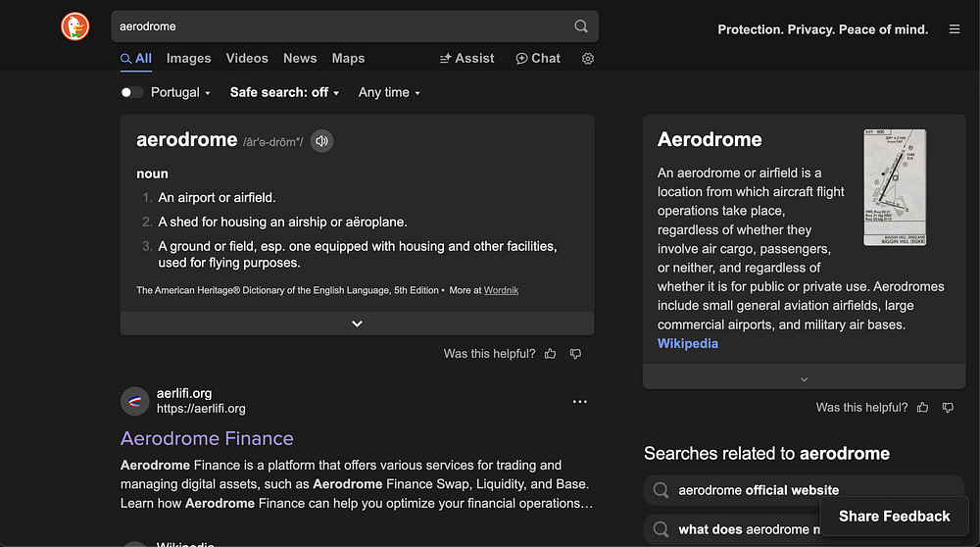Give thumbs up on dictionary definition
The height and width of the screenshot is (547, 980).
pos(551,354)
